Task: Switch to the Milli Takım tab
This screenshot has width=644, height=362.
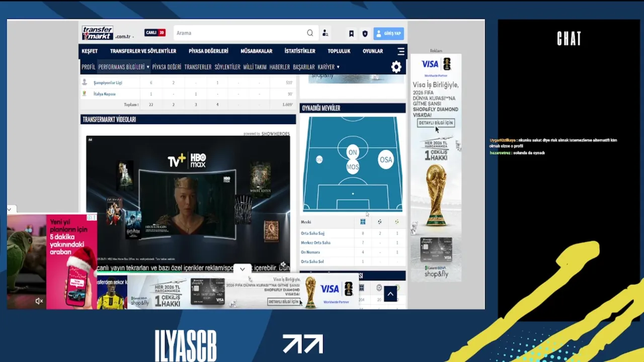Action: [255, 67]
